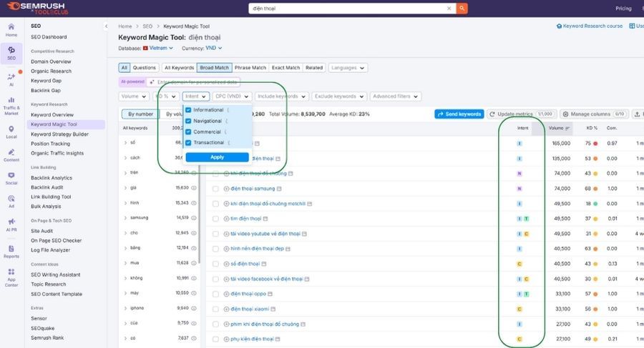Click the search input field with điện thoại
Viewport: 644px width, 348px height.
(347, 8)
